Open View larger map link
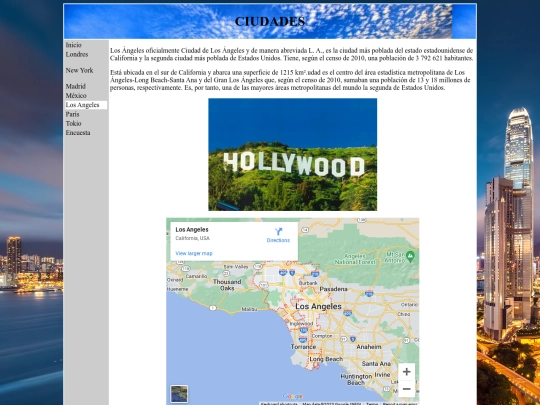This screenshot has width=540, height=405. pos(194,253)
